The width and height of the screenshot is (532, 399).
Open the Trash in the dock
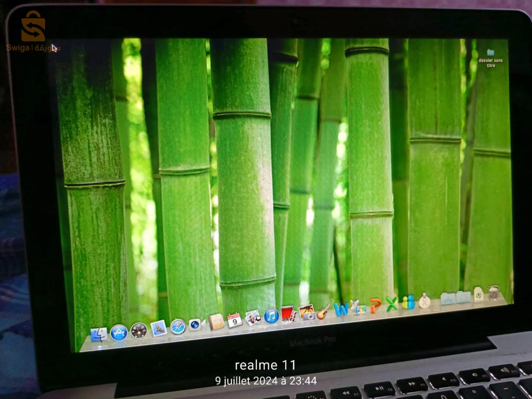tap(494, 293)
